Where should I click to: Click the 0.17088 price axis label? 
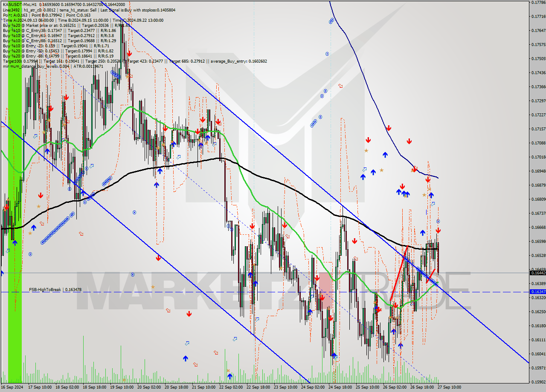coord(538,143)
